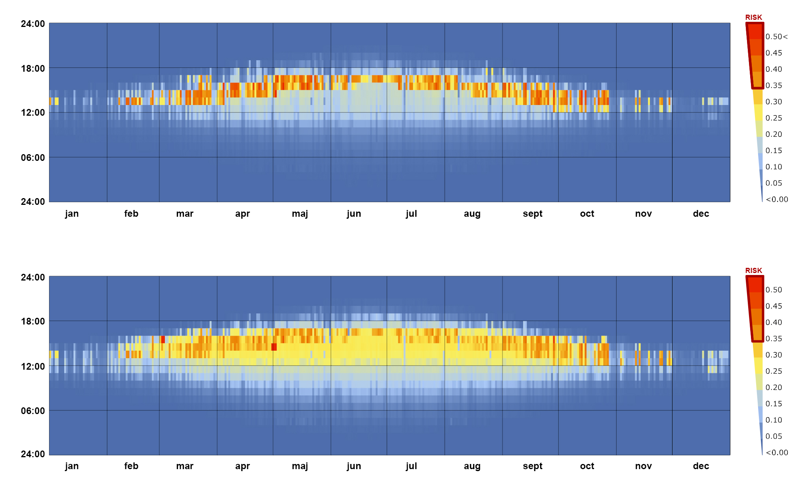Click the 'maj' label under the bottom heatmap
This screenshot has height=504, width=812.
pyautogui.click(x=300, y=466)
